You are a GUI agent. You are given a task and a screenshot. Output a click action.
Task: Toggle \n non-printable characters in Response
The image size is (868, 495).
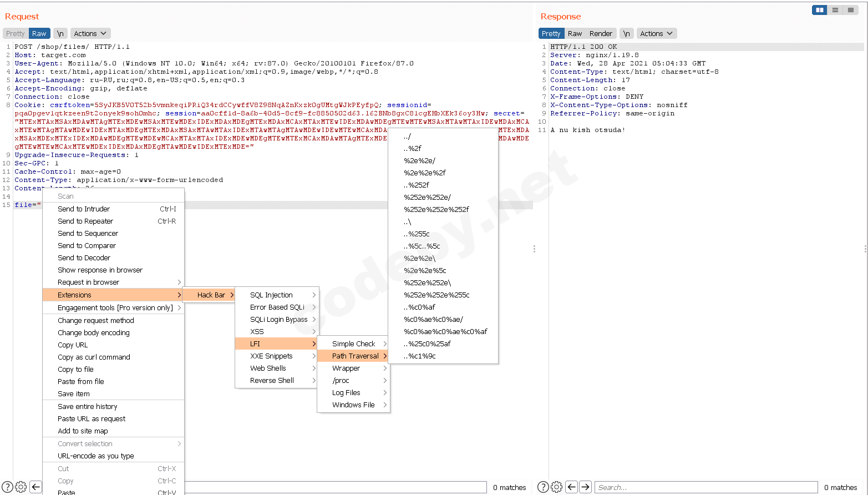[x=626, y=34]
